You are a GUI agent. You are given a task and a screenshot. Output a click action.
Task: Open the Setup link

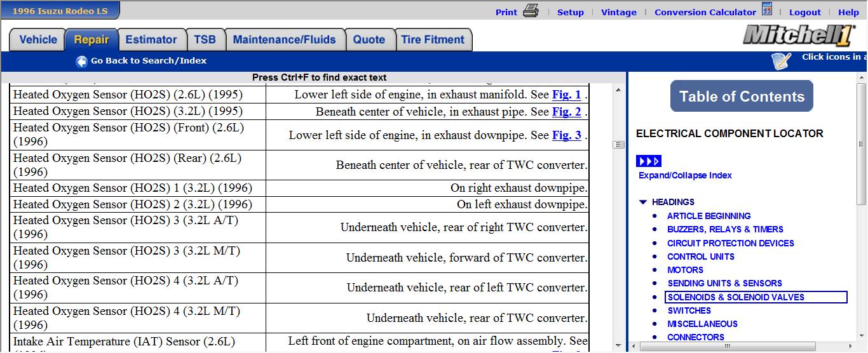pyautogui.click(x=571, y=12)
